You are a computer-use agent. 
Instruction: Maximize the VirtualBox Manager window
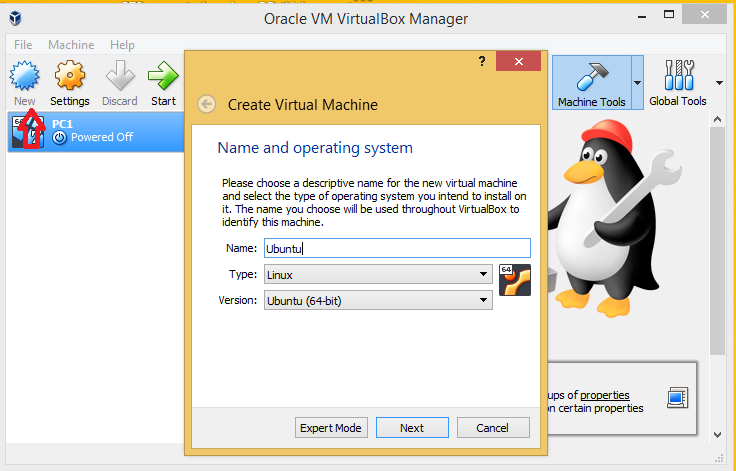(669, 15)
